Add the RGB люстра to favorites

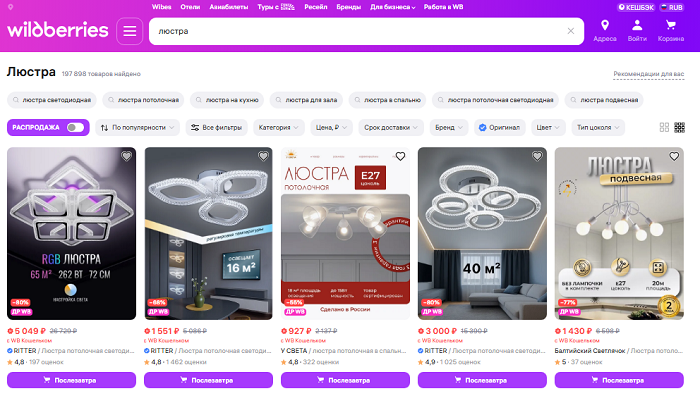pos(126,157)
